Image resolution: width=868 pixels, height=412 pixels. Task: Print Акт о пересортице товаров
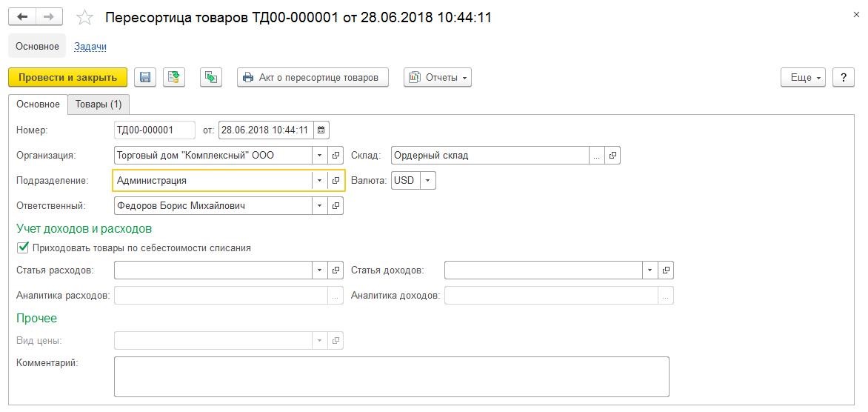tap(313, 78)
